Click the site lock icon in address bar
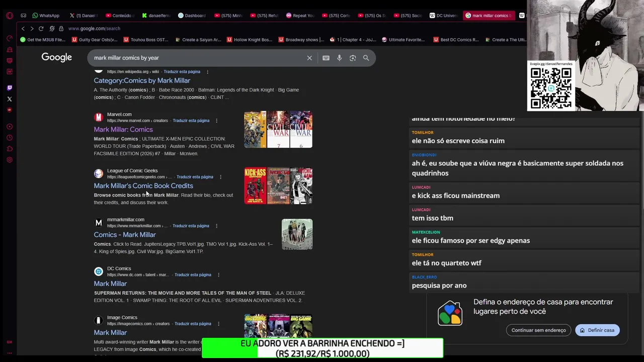644x362 pixels. tap(61, 29)
